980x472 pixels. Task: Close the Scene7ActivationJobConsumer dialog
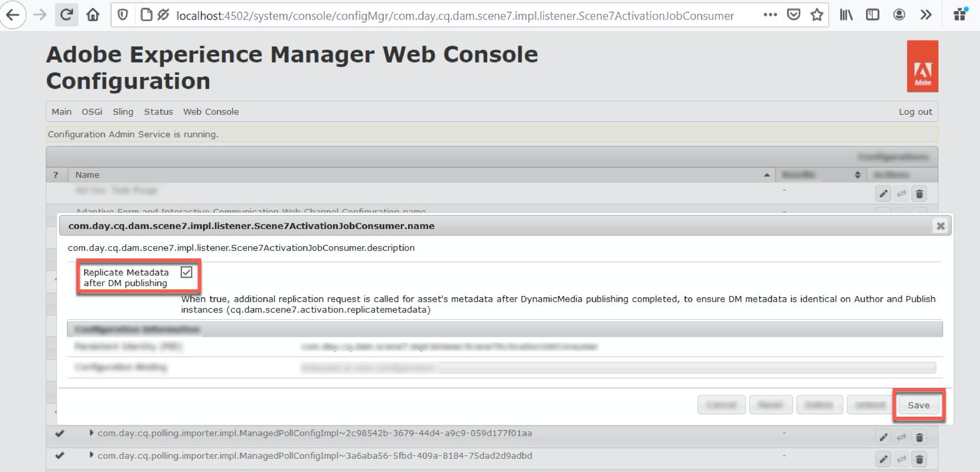click(x=940, y=226)
